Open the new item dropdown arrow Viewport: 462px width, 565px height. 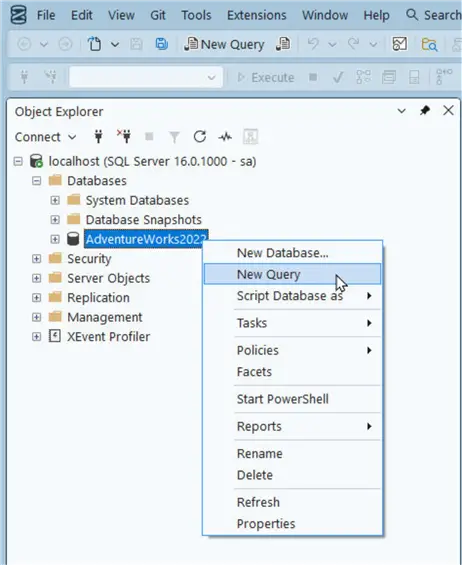(115, 44)
